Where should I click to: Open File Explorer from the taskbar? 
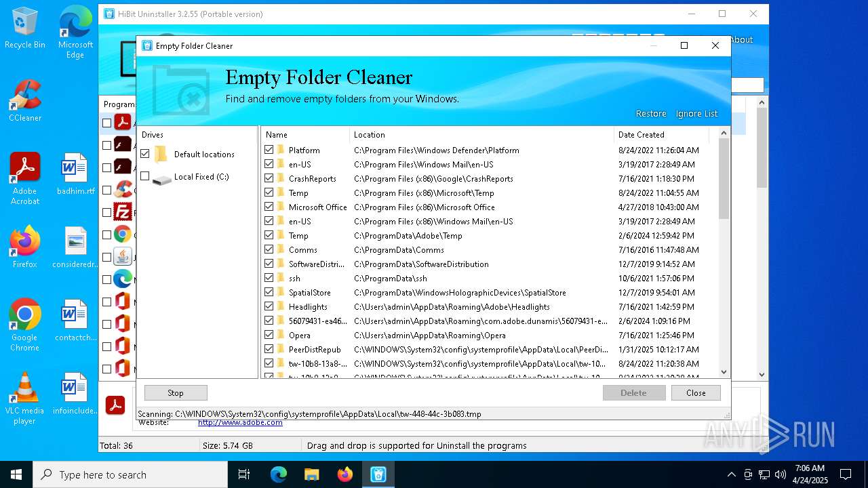click(x=311, y=474)
